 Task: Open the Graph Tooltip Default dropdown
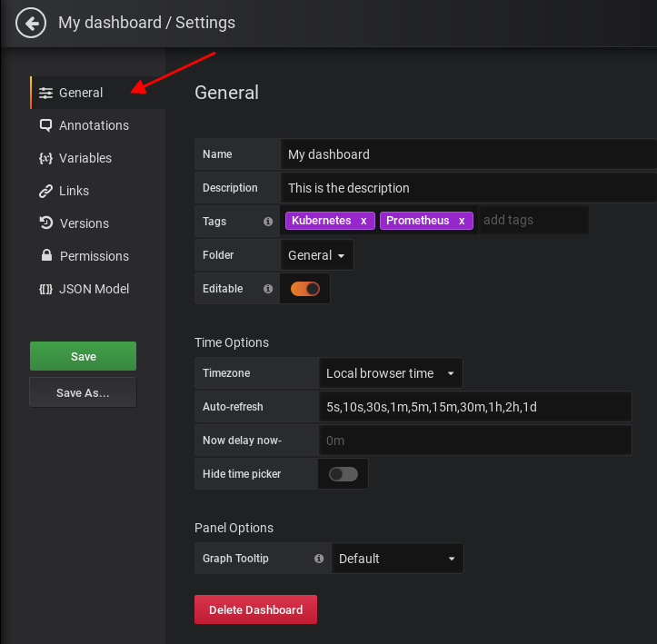[x=397, y=559]
